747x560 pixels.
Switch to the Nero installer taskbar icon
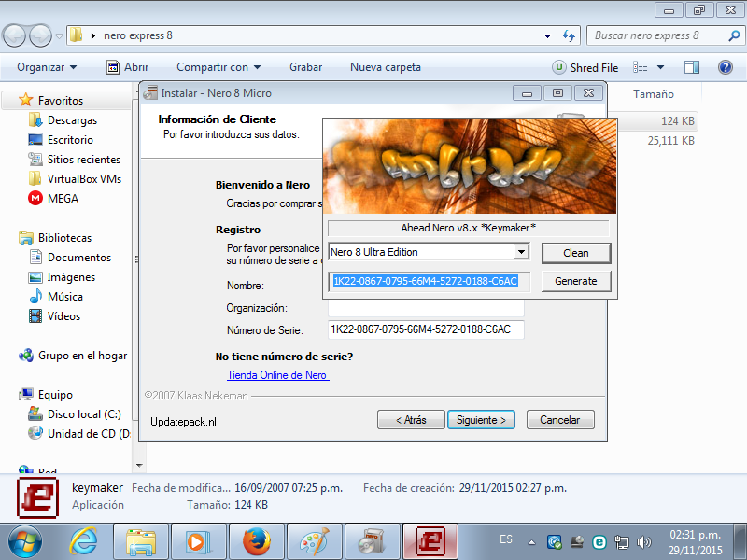(372, 542)
